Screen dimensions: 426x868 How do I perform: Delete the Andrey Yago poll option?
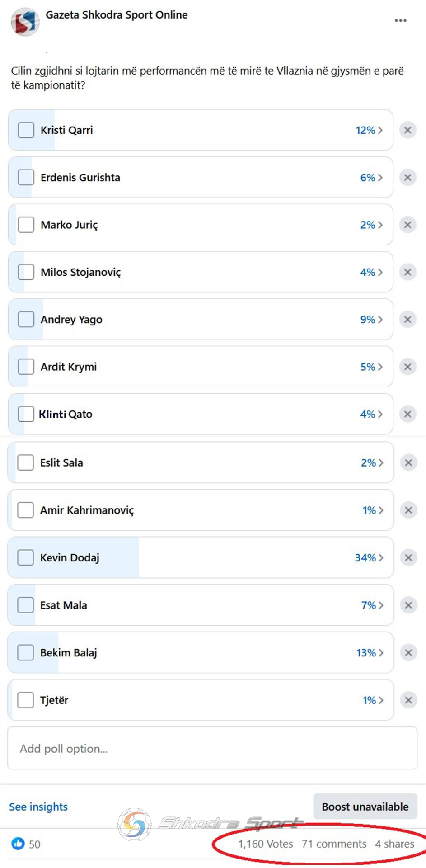click(x=407, y=320)
